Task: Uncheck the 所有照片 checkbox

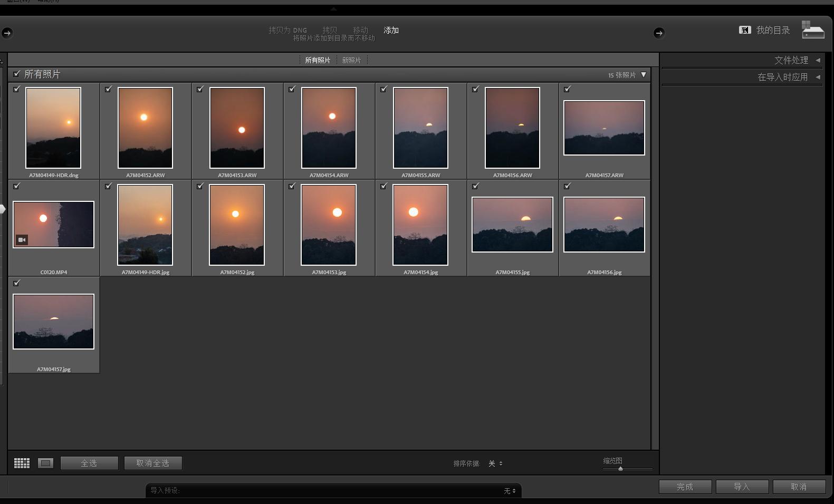Action: (17, 74)
